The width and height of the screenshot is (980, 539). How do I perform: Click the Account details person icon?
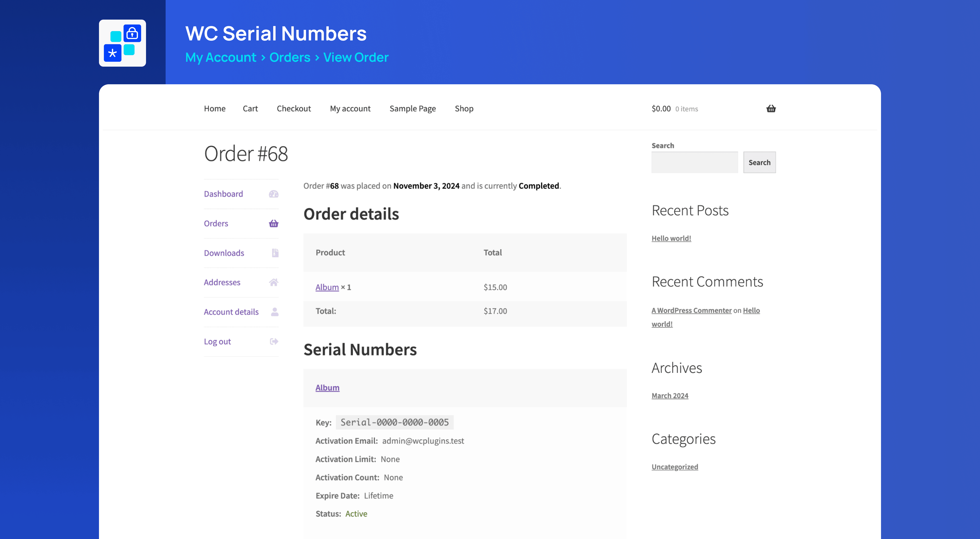[x=275, y=312]
